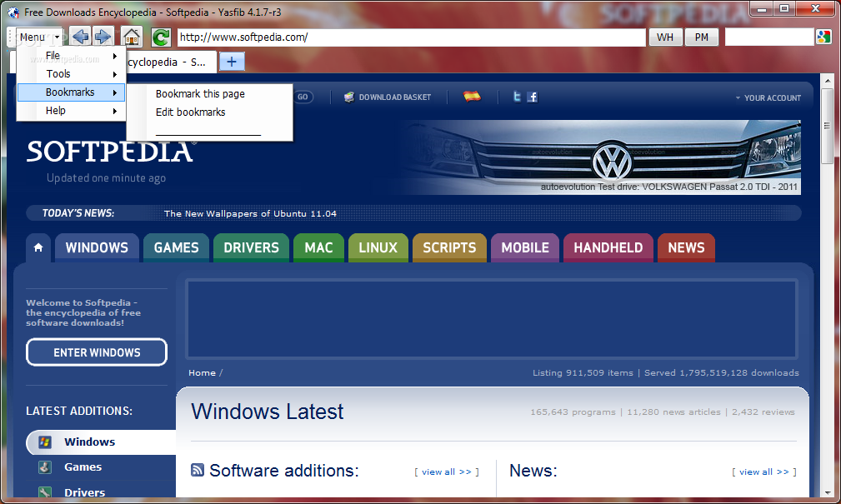Screen dimensions: 841x504
Task: Click the DOWNLOAD BASKET link text
Action: 395,97
